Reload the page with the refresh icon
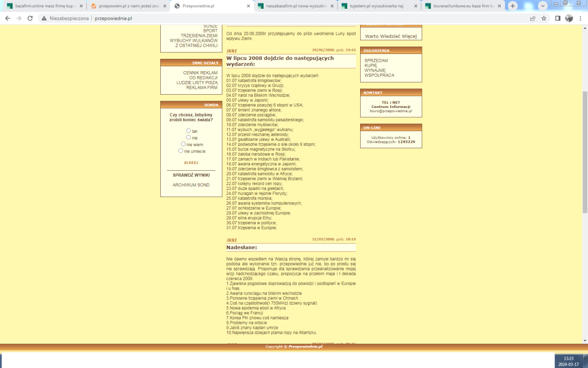Screen dimensions: 588x368 tap(30, 18)
